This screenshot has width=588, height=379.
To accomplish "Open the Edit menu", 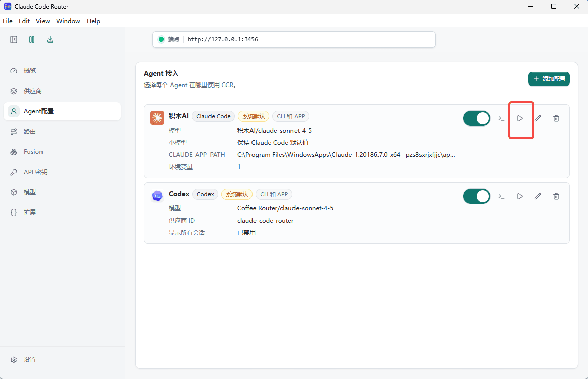I will (24, 21).
